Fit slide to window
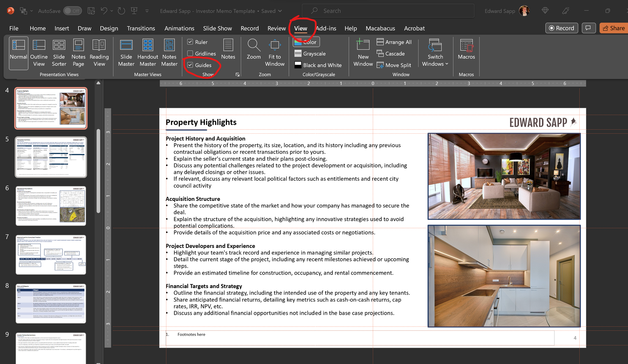Viewport: 628px width, 364px height. pos(274,52)
